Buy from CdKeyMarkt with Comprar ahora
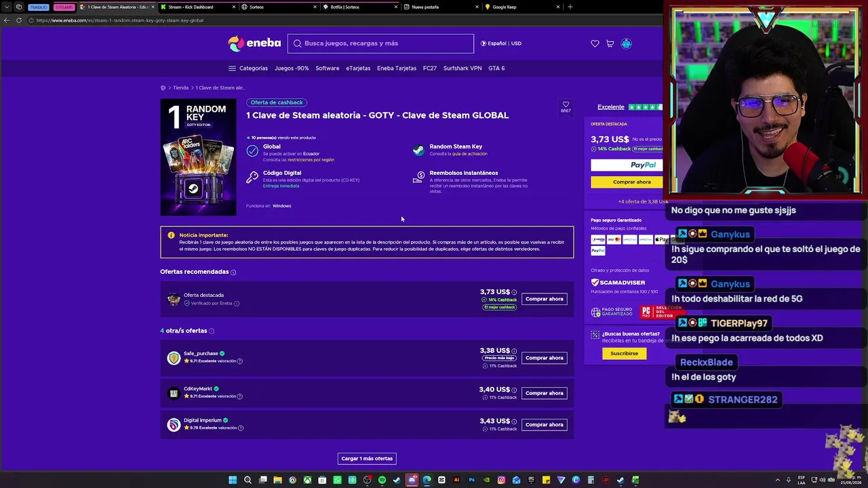Viewport: 868px width, 488px height. (x=545, y=393)
